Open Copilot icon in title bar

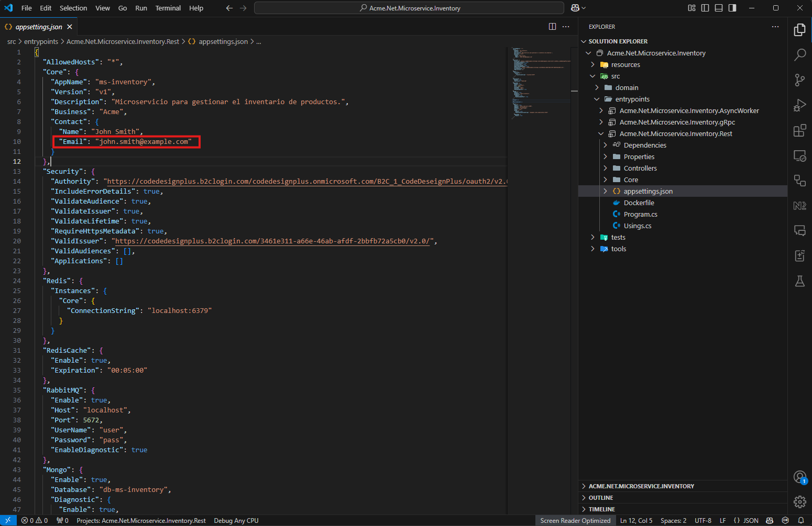pos(575,8)
